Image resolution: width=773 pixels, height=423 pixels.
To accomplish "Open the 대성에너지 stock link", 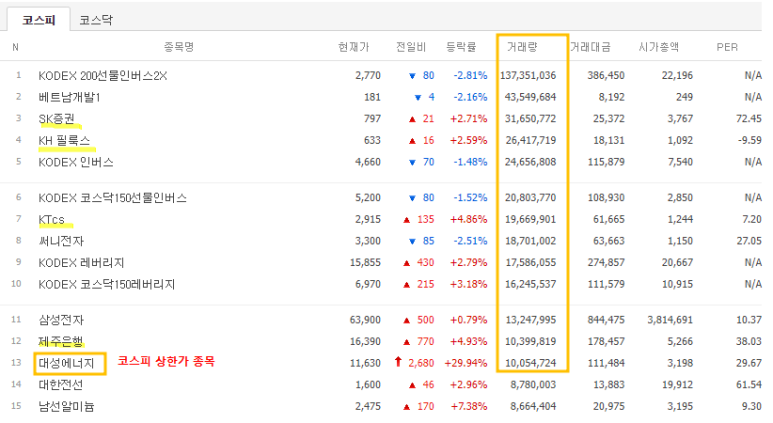I will (x=67, y=363).
